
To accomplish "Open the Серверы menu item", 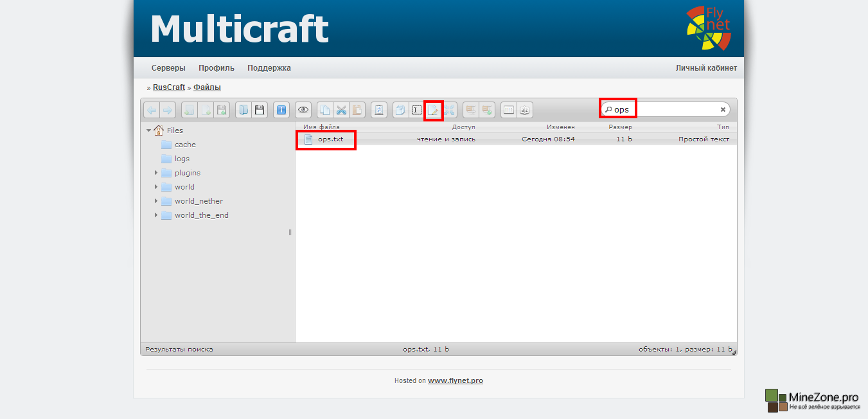I will pyautogui.click(x=168, y=68).
